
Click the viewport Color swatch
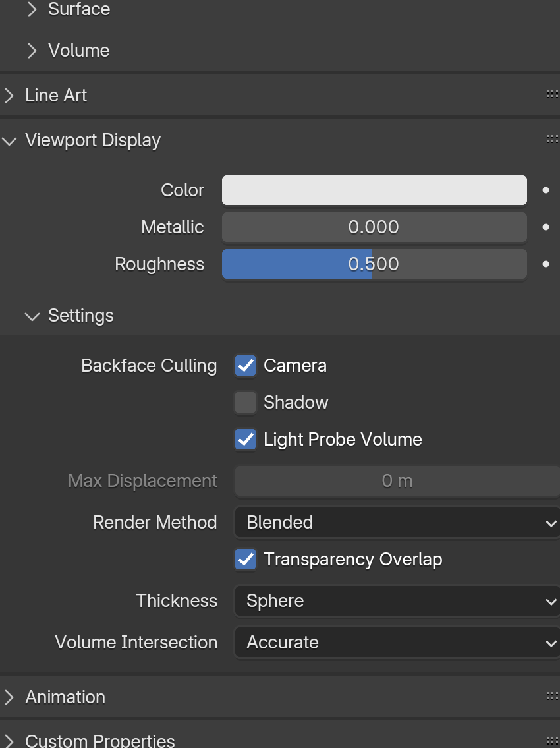coord(374,190)
